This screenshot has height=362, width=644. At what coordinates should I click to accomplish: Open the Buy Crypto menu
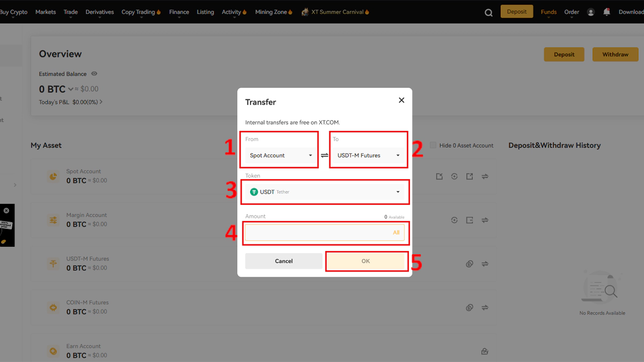click(x=13, y=12)
